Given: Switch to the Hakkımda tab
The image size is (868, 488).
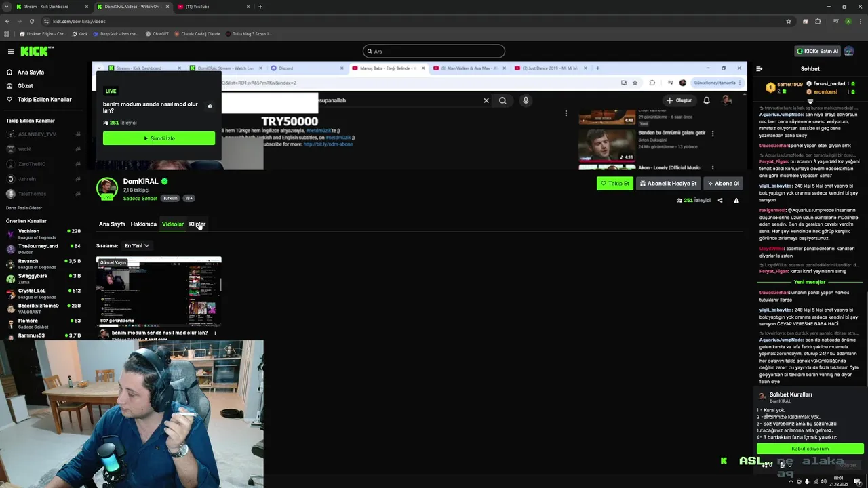Looking at the screenshot, I should pos(144,224).
